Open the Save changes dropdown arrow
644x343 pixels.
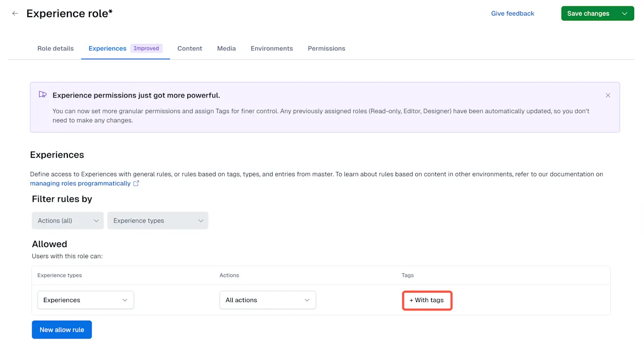(624, 14)
